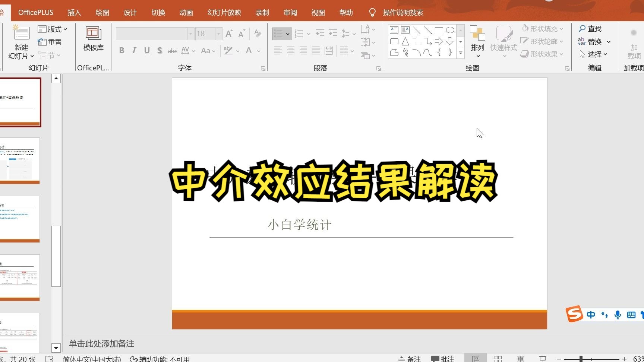Open the OfficePLUS tab

[x=36, y=12]
